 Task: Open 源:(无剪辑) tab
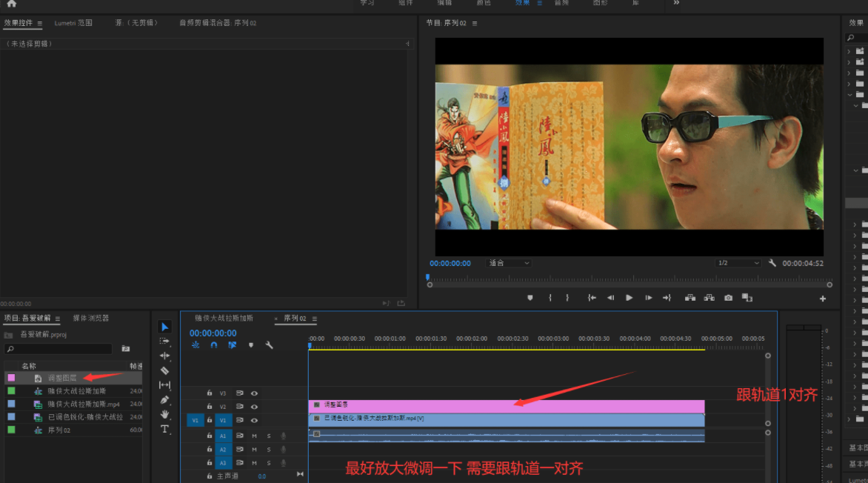pos(136,23)
